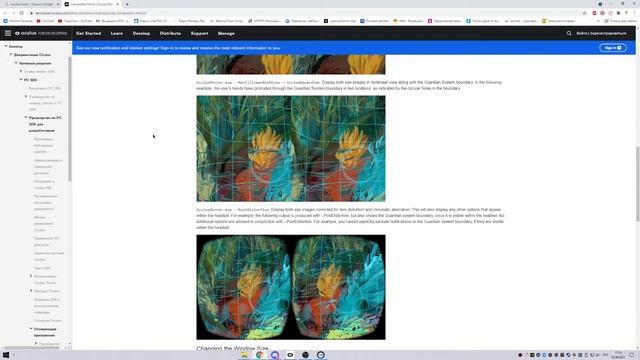Expand the Руководство по началу работы node

pos(26,97)
